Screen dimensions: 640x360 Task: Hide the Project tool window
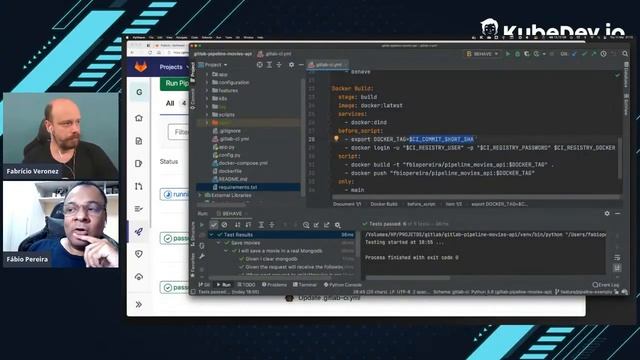pos(301,64)
